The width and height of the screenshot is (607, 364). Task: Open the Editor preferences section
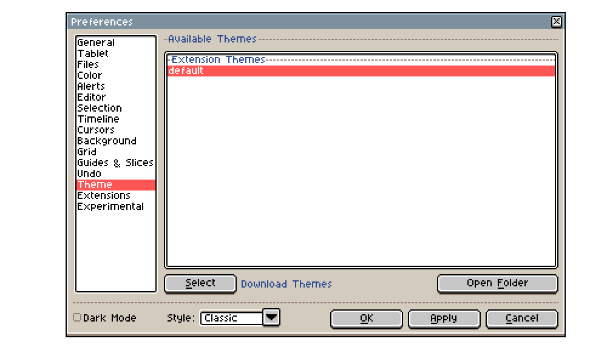[116, 97]
